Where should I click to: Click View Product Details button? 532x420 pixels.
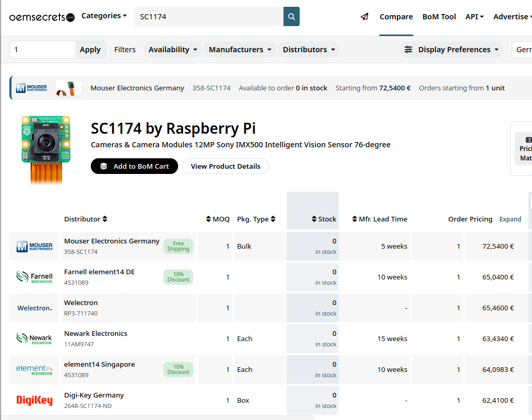pos(226,166)
